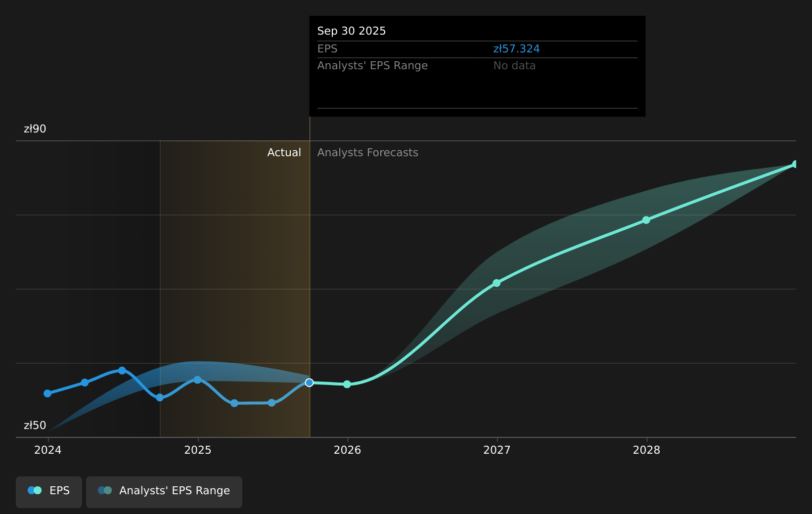Image resolution: width=812 pixels, height=514 pixels.
Task: Click the 2024 x-axis label
Action: (48, 450)
